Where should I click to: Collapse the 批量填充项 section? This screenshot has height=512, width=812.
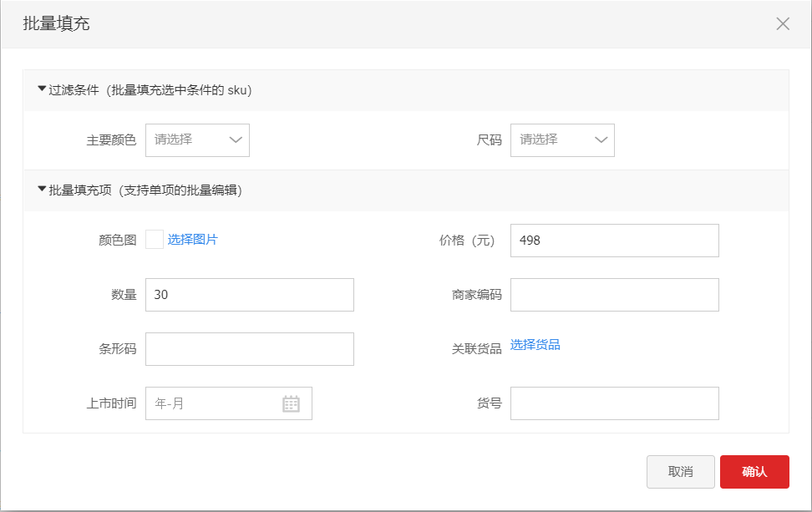pyautogui.click(x=42, y=190)
